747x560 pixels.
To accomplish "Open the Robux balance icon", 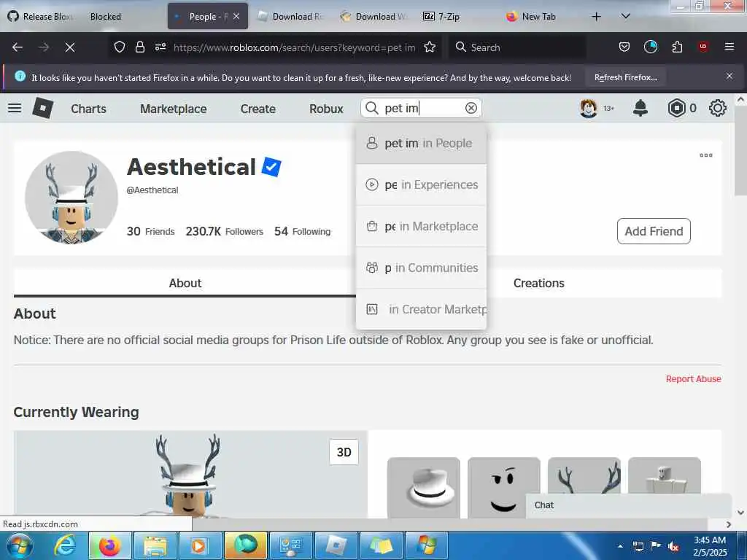I will 676,108.
